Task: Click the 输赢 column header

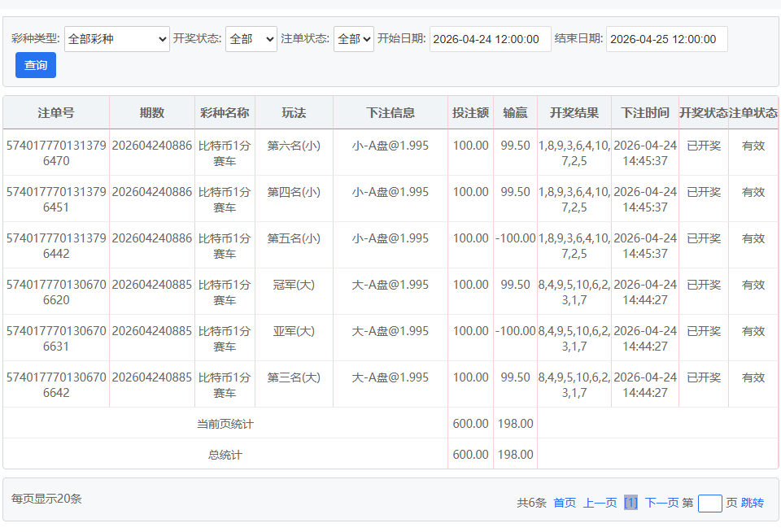Action: pyautogui.click(x=515, y=112)
